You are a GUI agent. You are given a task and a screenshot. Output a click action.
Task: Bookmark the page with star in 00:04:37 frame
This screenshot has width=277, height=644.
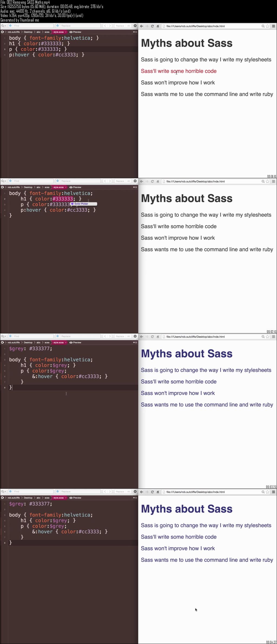268,492
